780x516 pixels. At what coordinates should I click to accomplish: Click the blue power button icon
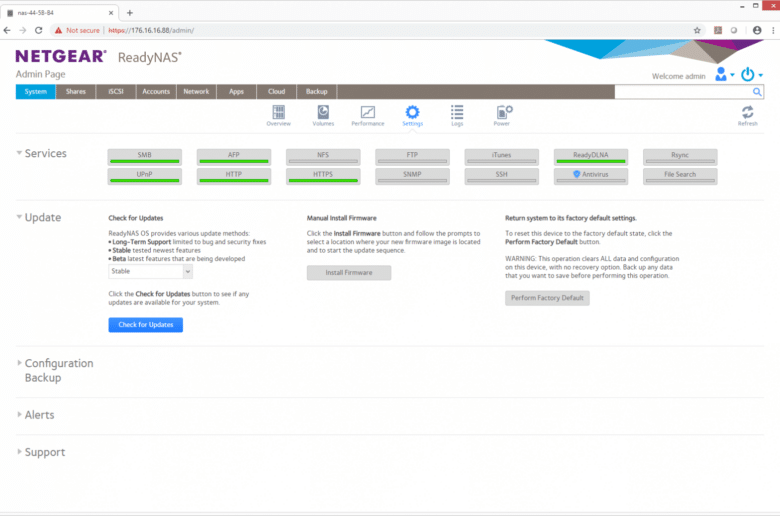tap(747, 74)
